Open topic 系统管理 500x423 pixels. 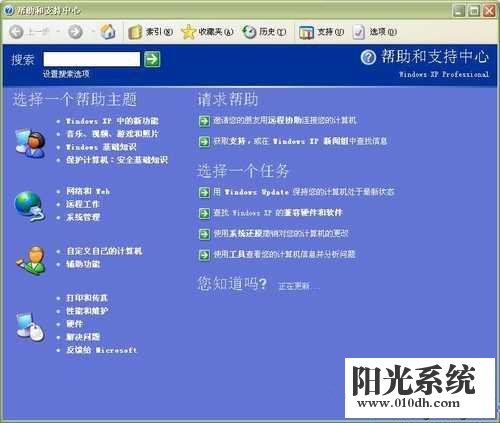(x=83, y=217)
